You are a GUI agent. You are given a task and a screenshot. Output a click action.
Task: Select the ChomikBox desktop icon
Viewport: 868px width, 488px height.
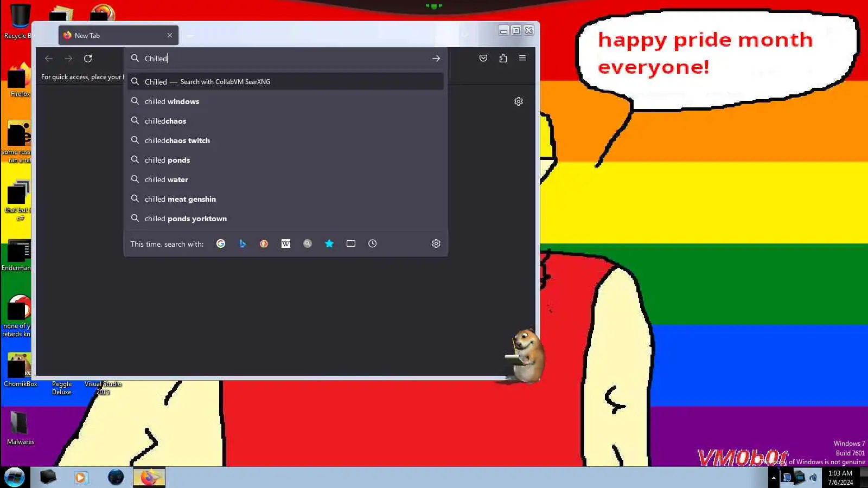(x=20, y=370)
